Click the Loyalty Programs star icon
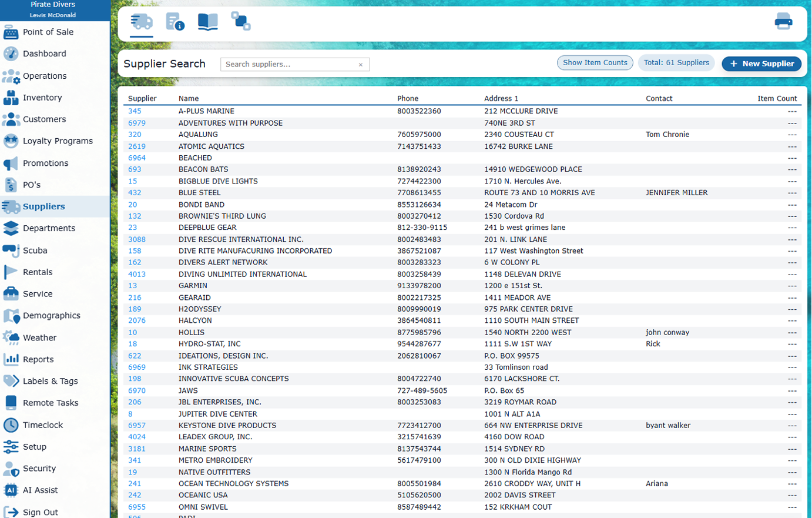The width and height of the screenshot is (812, 518). (x=11, y=141)
